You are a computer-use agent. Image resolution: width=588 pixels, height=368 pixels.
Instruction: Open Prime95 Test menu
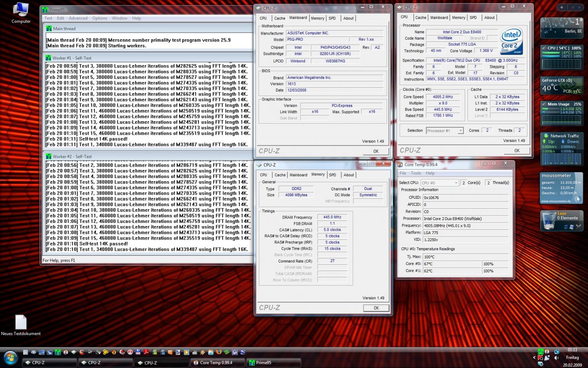coord(48,18)
